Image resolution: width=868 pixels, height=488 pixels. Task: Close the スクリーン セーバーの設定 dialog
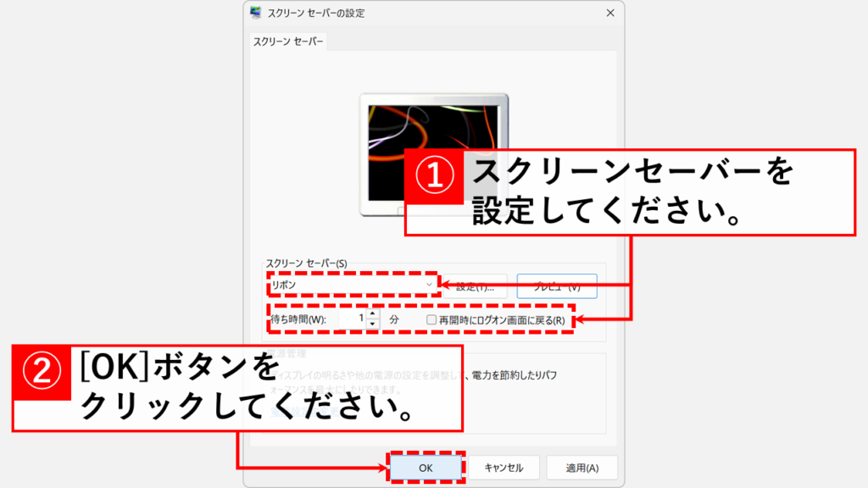pyautogui.click(x=610, y=14)
